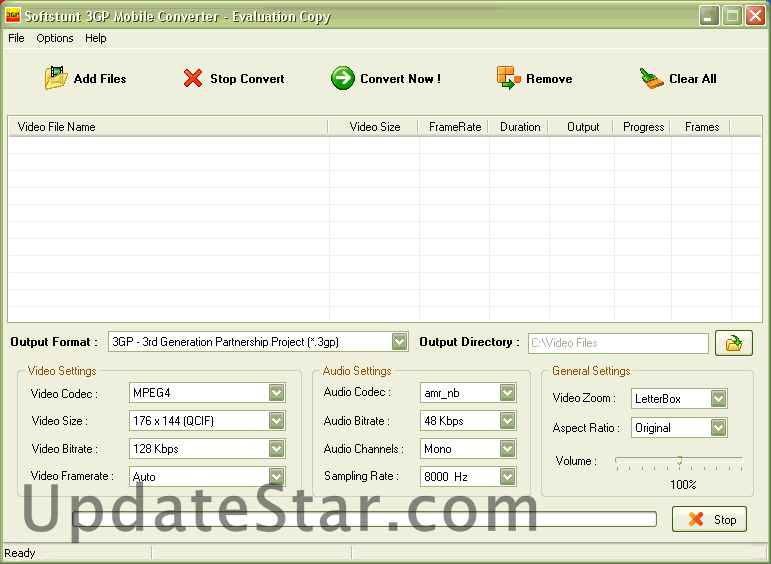The width and height of the screenshot is (771, 564).
Task: Click the Clear All broom icon
Action: click(x=652, y=78)
